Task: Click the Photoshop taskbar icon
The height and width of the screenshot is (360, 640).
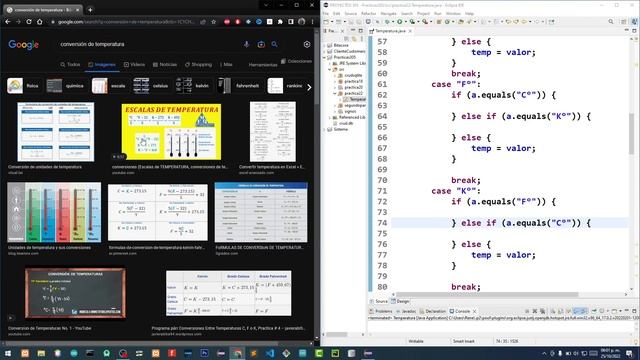Action: 204,353
